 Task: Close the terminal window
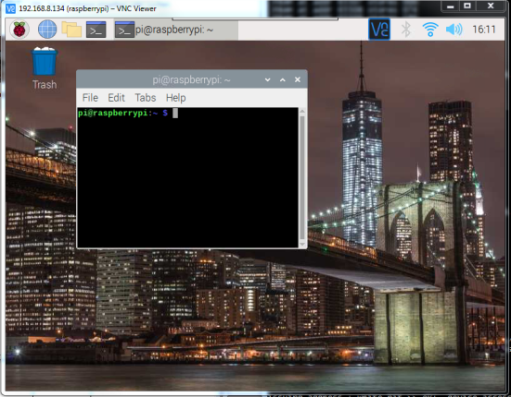click(298, 80)
